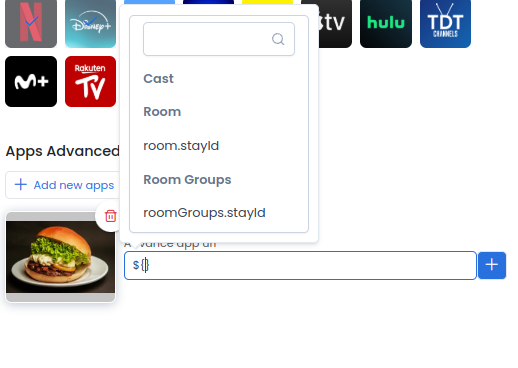Screen dimensions: 518x368
Task: Click the blue plus button beside url field
Action: [492, 265]
